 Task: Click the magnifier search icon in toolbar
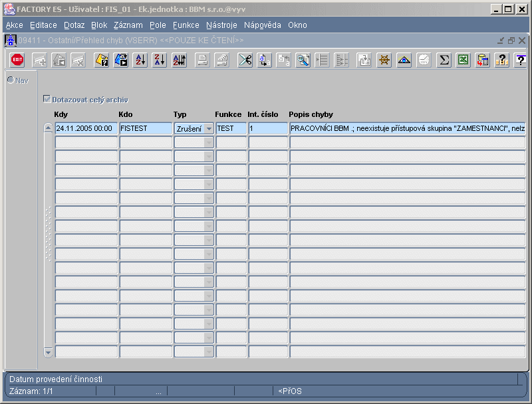click(303, 60)
